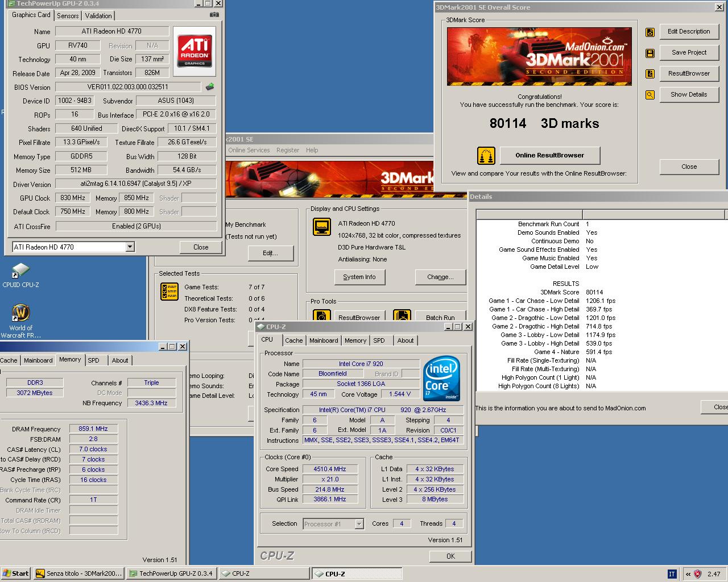This screenshot has height=582, width=728.
Task: Open the GPU selection dropdown in GPU-Z
Action: tap(130, 247)
